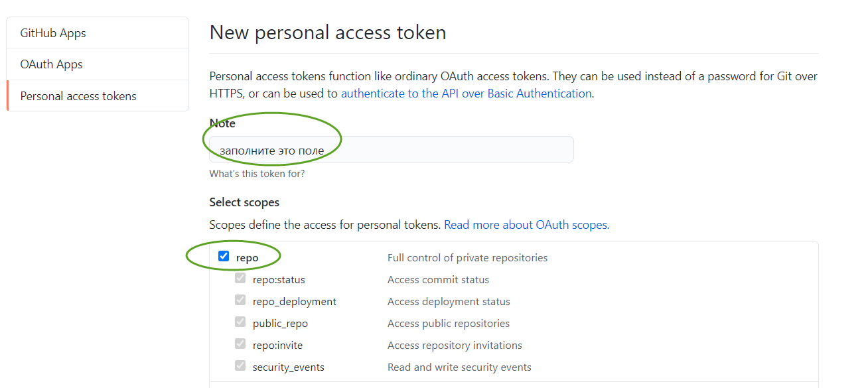Click the Note field label

point(222,123)
